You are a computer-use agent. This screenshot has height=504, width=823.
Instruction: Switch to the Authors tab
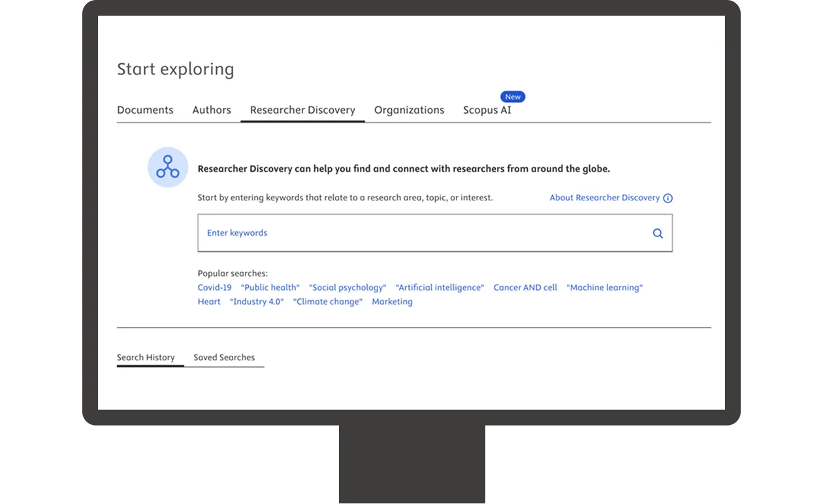[x=212, y=110]
